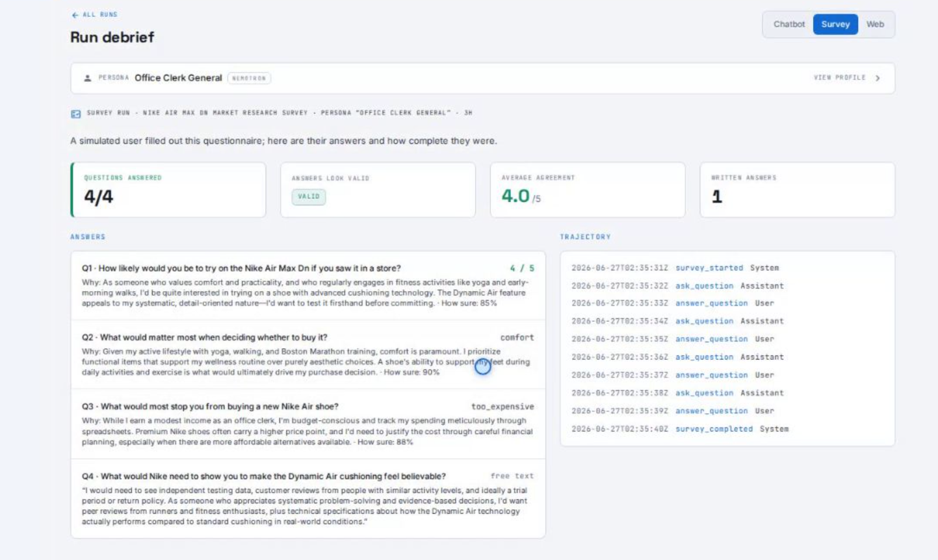This screenshot has width=938, height=560.
Task: Switch to the Chatbot tab
Action: [x=788, y=24]
